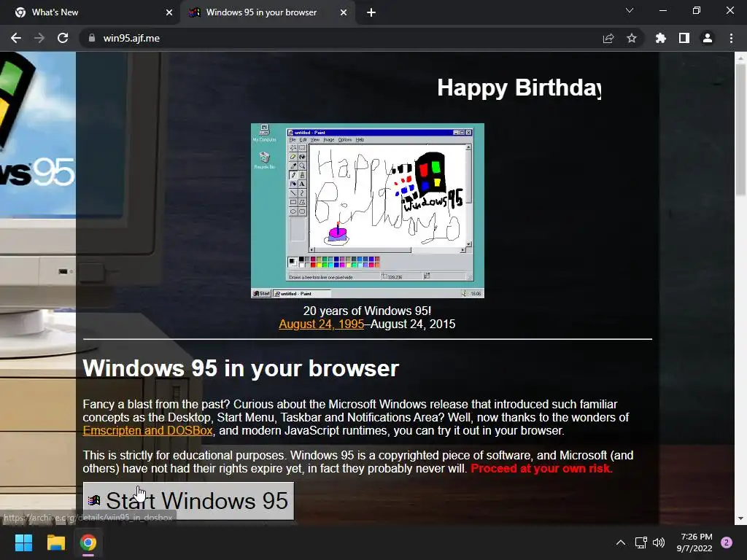Reload the win95.ajf.me page
The image size is (747, 560).
coord(63,38)
